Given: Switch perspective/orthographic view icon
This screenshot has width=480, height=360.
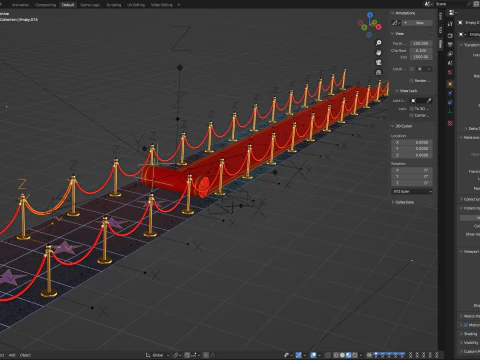Looking at the screenshot, I should (x=379, y=72).
